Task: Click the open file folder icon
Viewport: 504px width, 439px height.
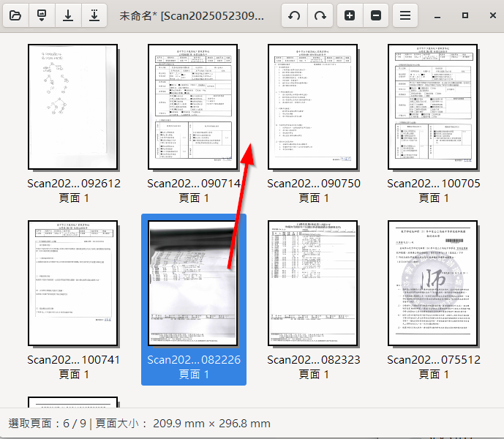Action: tap(17, 15)
